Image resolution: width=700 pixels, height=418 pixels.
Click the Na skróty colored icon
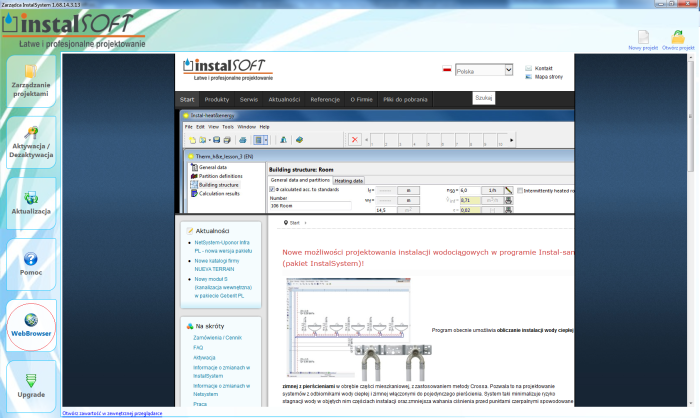pos(190,326)
